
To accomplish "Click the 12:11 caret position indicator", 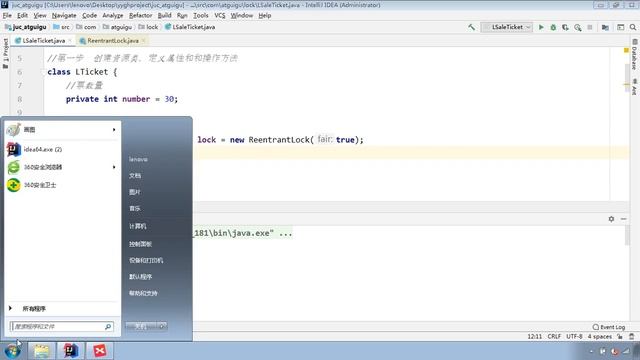I will pyautogui.click(x=534, y=337).
